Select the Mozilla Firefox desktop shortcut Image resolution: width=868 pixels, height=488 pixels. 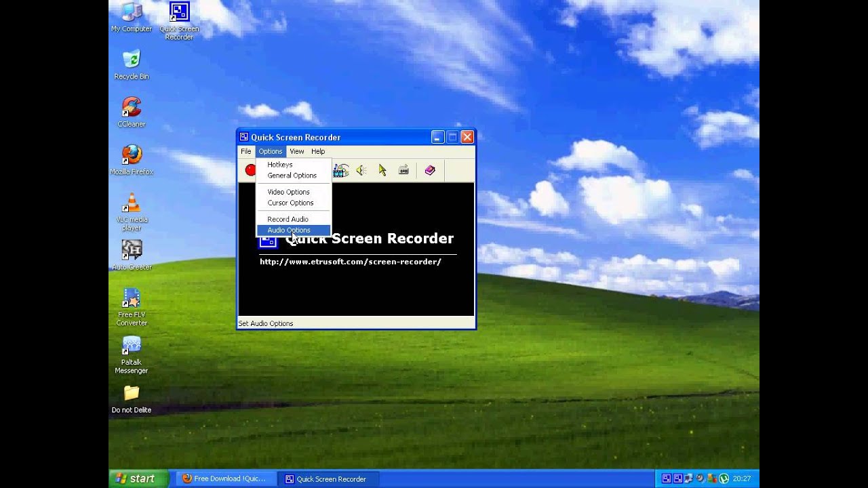click(x=132, y=160)
